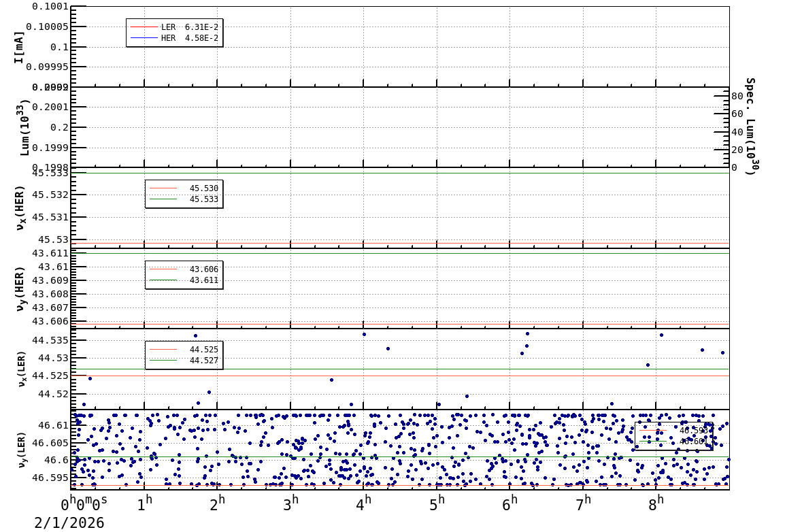Select the red 45.530 legend line
This screenshot has height=532, width=785.
click(x=163, y=188)
